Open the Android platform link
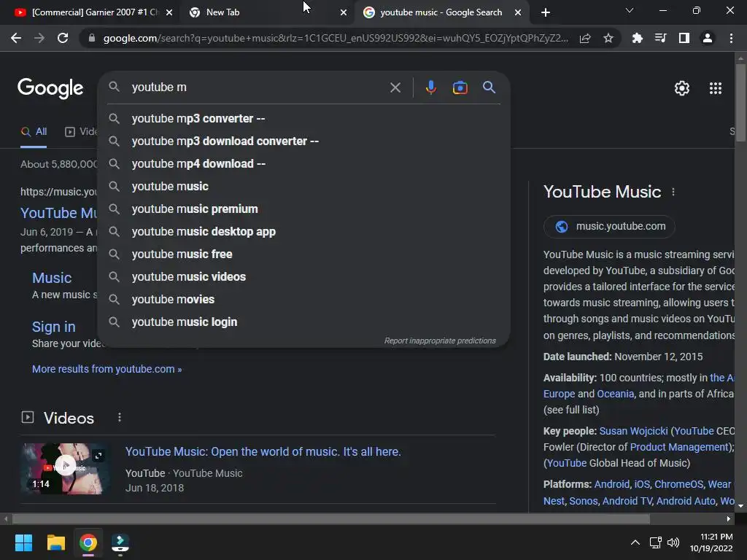The image size is (747, 560). (x=612, y=484)
